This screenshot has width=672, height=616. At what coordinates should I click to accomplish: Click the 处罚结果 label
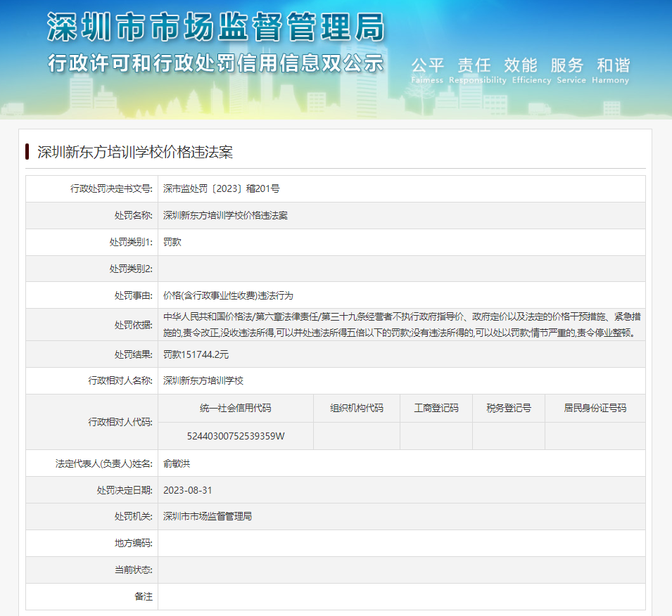(133, 354)
